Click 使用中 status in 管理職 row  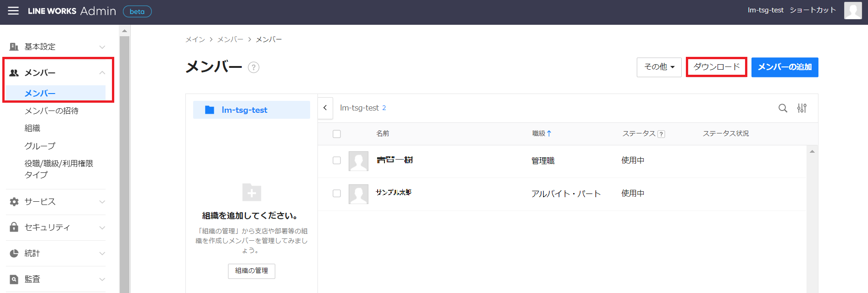pyautogui.click(x=633, y=160)
